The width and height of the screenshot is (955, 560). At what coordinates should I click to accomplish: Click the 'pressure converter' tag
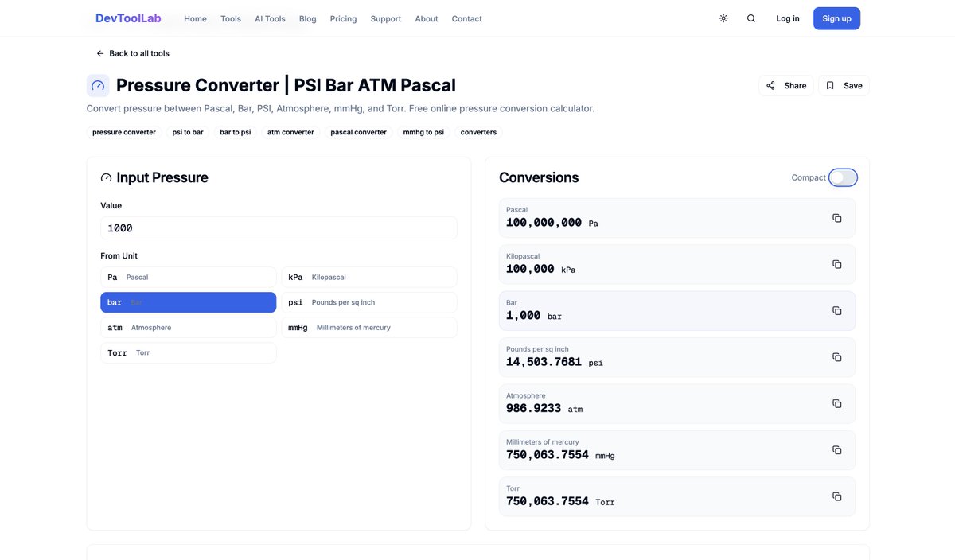pyautogui.click(x=124, y=132)
